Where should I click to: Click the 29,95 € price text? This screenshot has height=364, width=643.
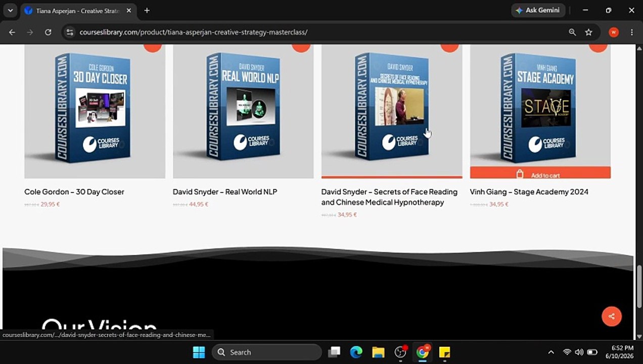[x=50, y=204]
